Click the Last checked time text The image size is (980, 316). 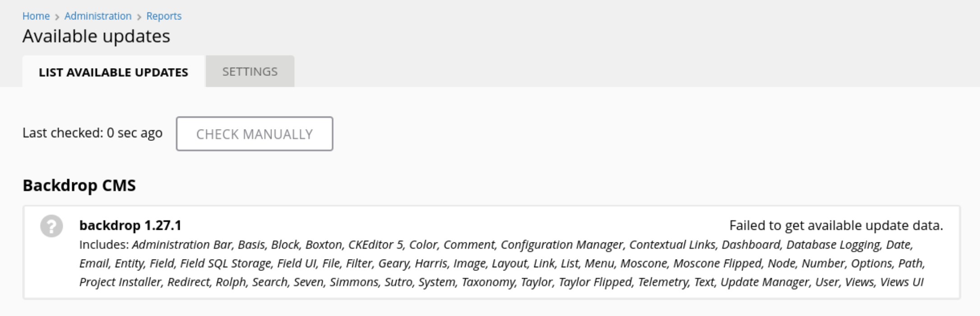pos(92,133)
